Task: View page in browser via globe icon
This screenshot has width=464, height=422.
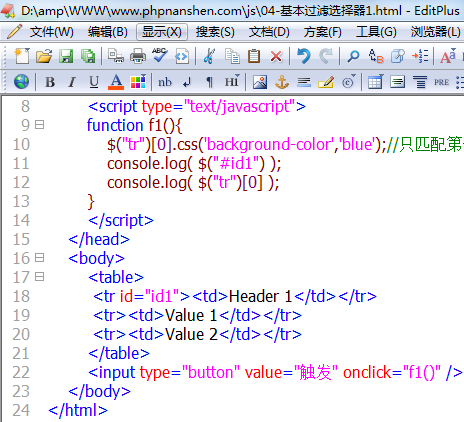Action: (21, 82)
